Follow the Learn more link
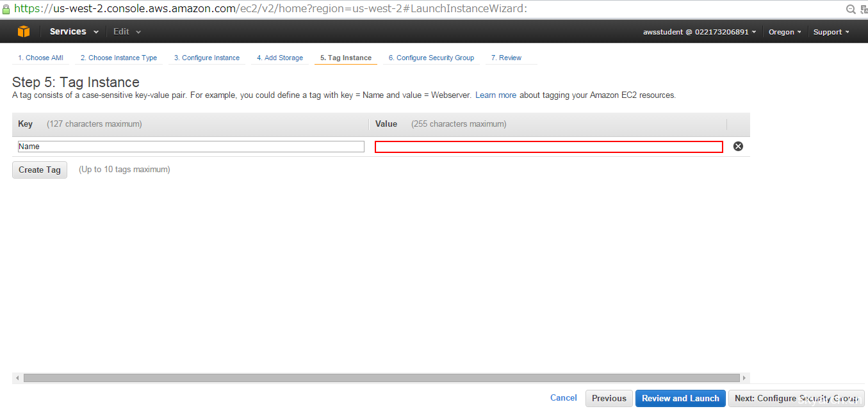 tap(495, 95)
